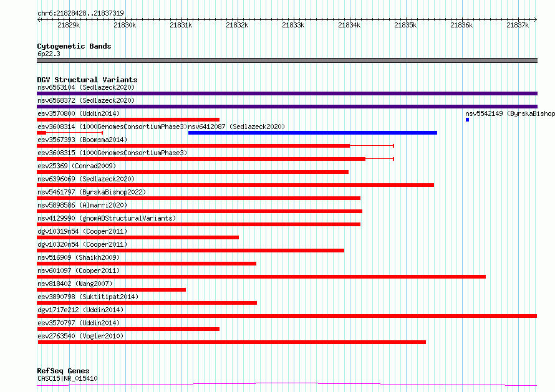
Task: Click the 21834k ruler tick label
Action: pos(349,25)
